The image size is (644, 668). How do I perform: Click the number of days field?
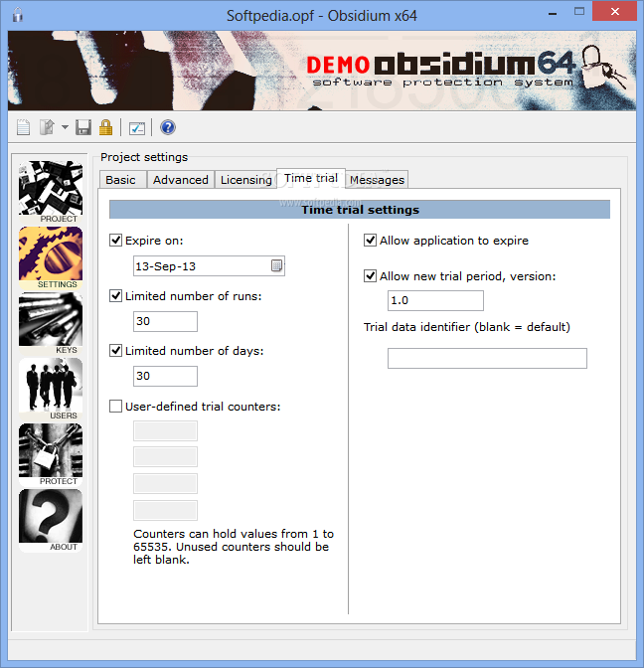(165, 376)
